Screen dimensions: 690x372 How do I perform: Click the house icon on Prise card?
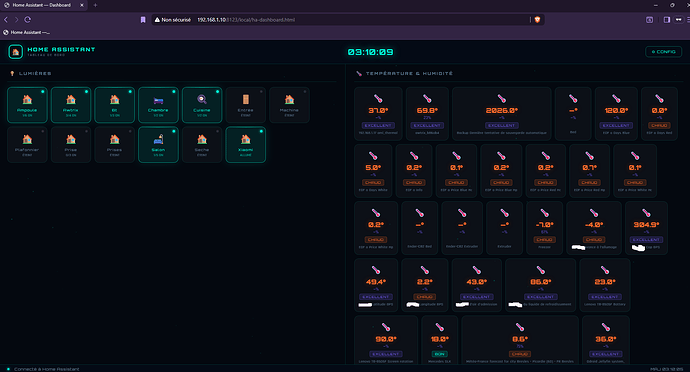[x=71, y=140]
